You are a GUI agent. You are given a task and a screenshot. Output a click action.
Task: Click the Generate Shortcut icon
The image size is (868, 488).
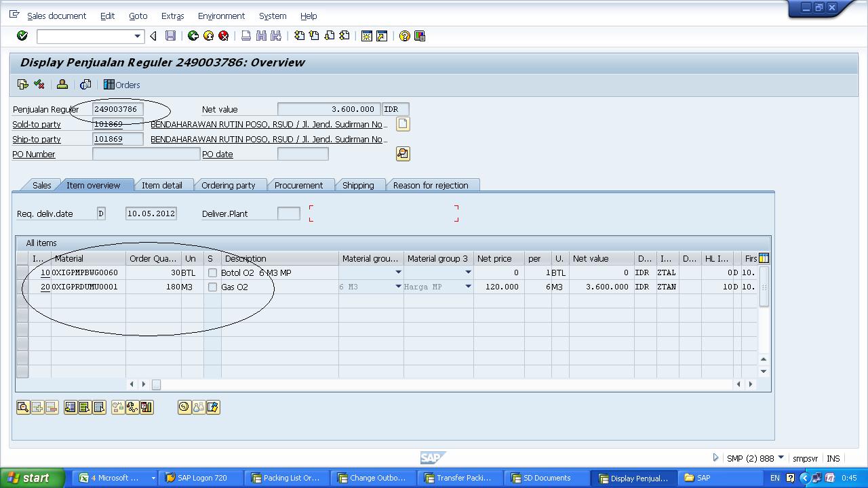tap(382, 36)
